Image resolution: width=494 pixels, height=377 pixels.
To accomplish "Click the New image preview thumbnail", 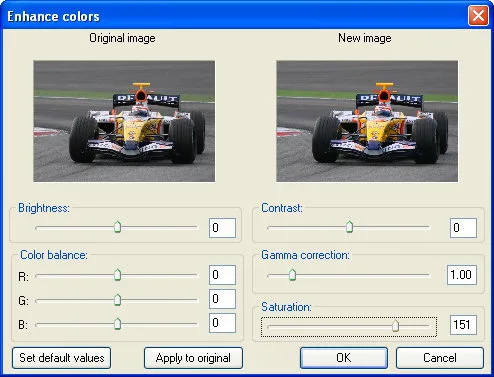I will tap(367, 121).
